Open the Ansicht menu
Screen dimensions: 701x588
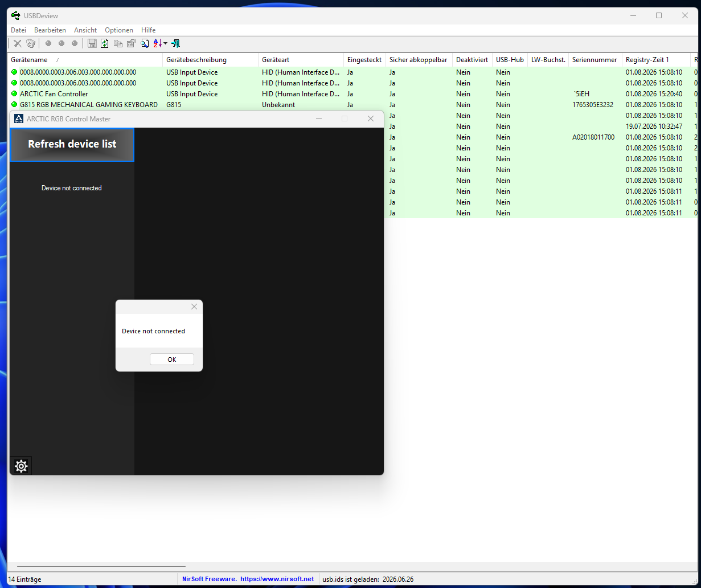click(x=85, y=30)
